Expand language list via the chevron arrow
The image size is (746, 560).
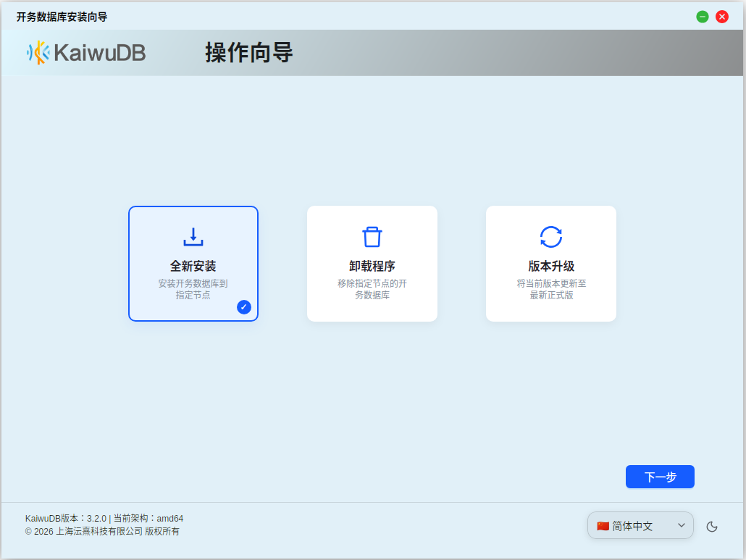click(682, 525)
